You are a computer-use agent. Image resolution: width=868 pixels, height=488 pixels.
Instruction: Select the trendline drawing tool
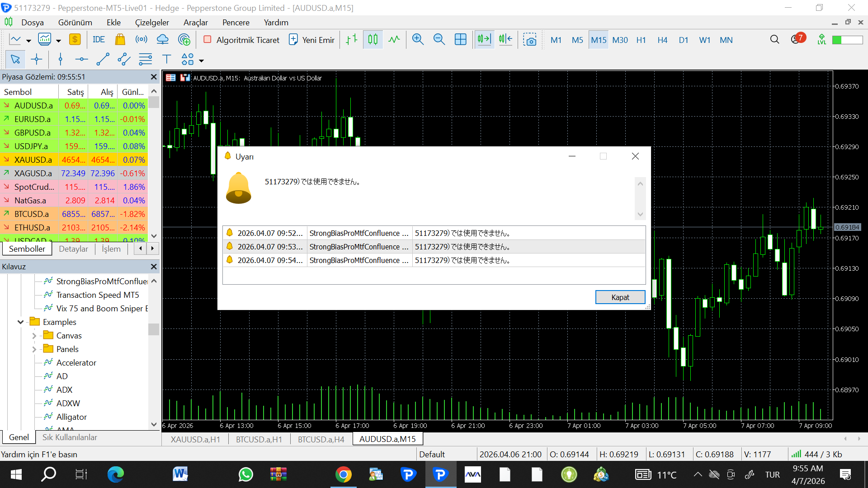(103, 59)
